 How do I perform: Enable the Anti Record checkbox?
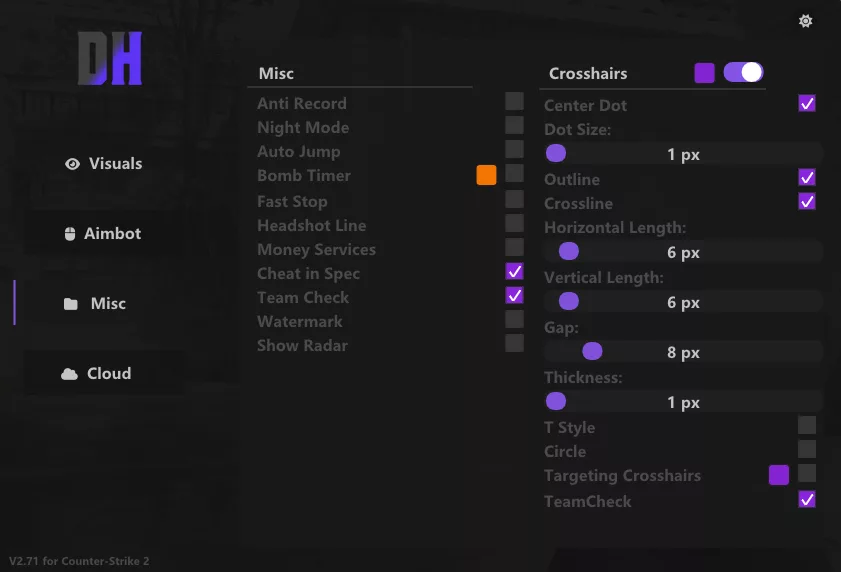click(x=514, y=101)
